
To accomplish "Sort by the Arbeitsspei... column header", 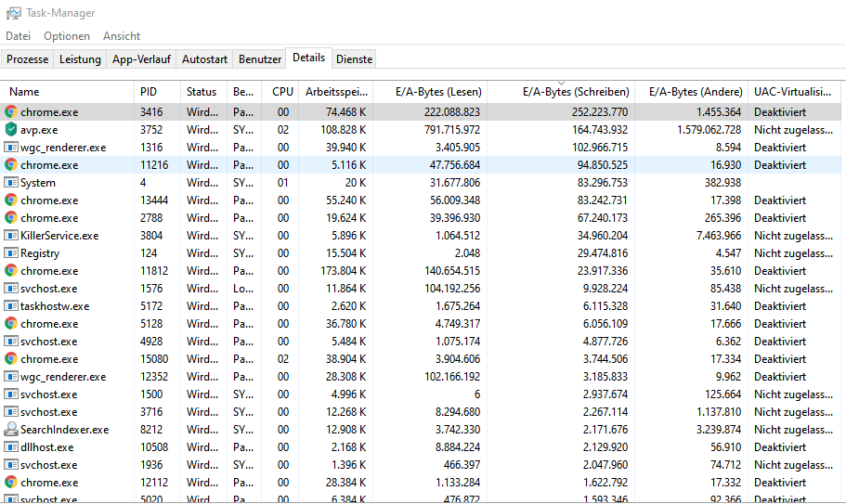I will pyautogui.click(x=336, y=92).
